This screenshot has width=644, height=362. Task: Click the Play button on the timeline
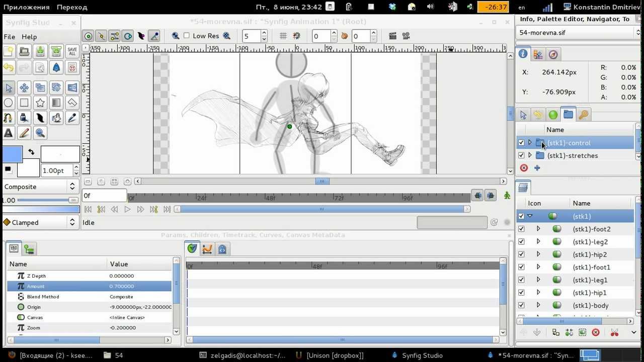(x=127, y=209)
